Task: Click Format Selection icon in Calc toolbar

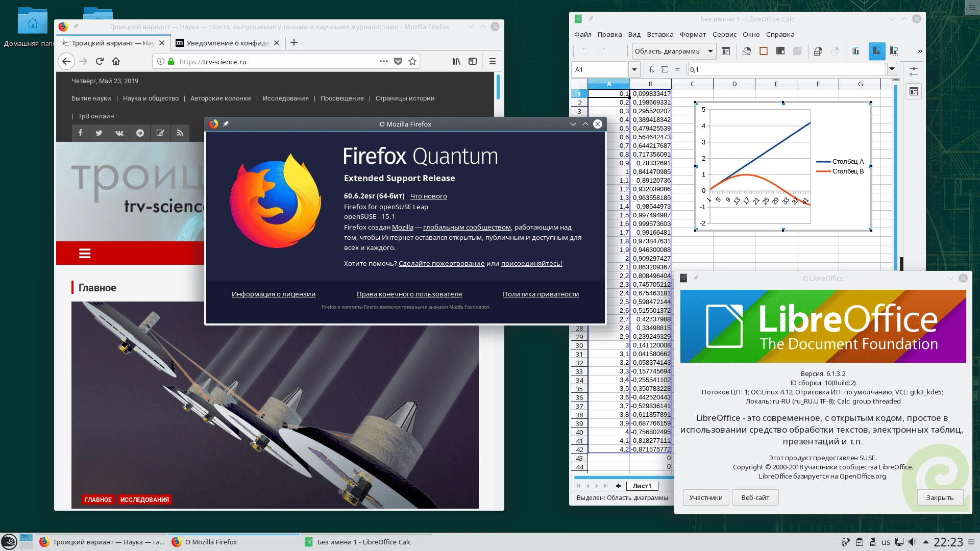Action: click(x=726, y=51)
